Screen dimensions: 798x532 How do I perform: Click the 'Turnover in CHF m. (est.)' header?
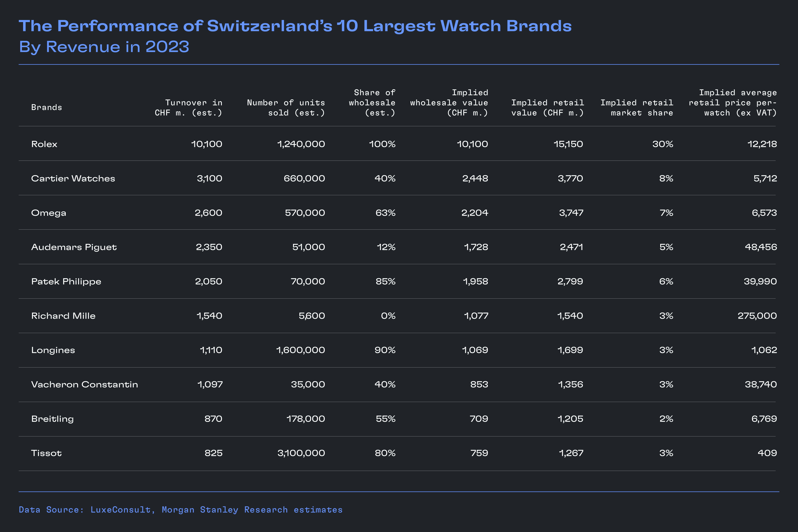tap(189, 108)
